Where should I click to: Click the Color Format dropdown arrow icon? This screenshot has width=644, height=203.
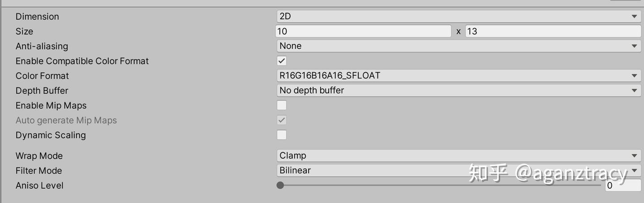pos(634,76)
